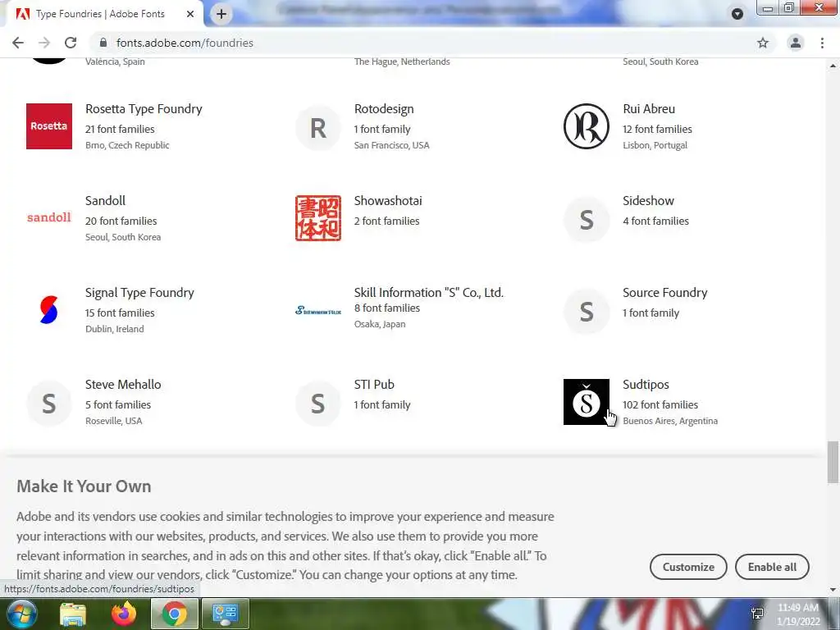The height and width of the screenshot is (630, 840).
Task: Click the taskbar clock showing 11:49 AM
Action: (x=798, y=614)
